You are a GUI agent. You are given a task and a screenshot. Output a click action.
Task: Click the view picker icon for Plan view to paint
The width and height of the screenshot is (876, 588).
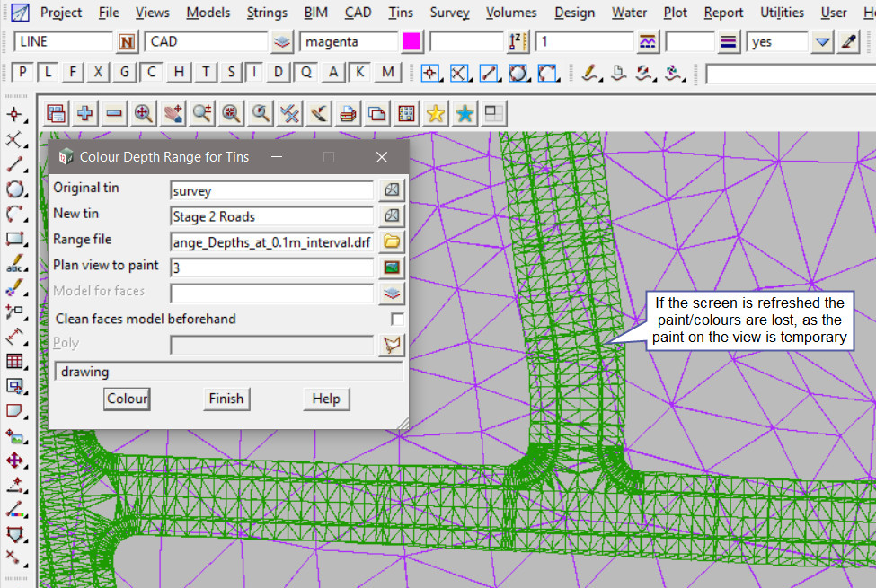pos(392,268)
